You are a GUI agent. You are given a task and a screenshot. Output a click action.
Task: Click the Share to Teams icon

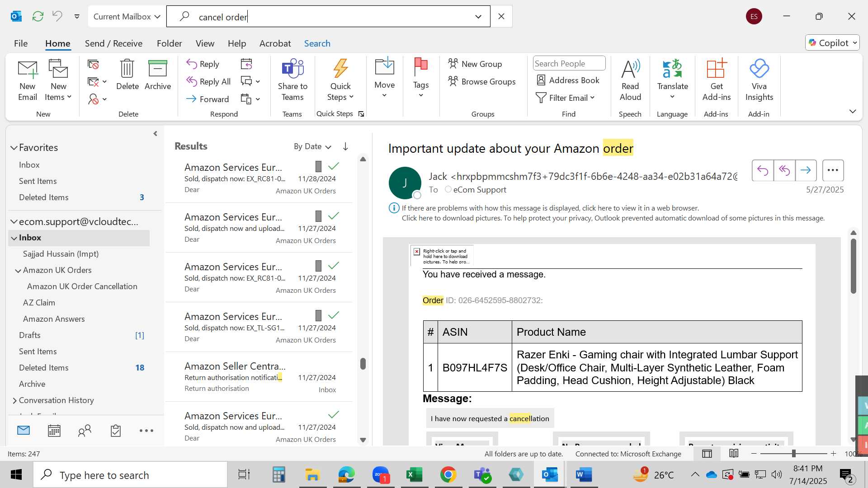[x=292, y=80]
